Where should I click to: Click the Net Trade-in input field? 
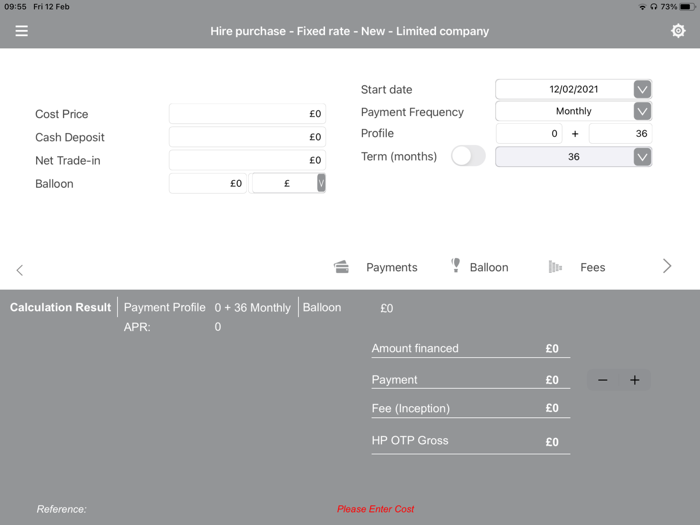(x=247, y=160)
